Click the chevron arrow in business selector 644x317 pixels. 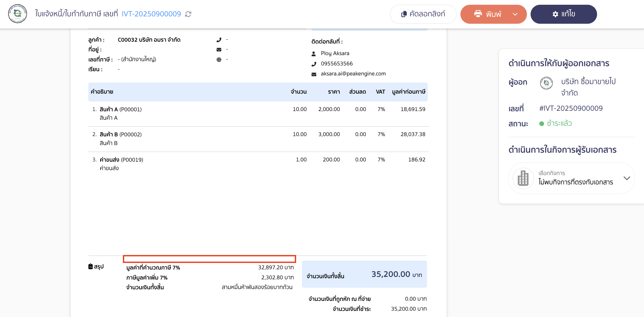[627, 178]
